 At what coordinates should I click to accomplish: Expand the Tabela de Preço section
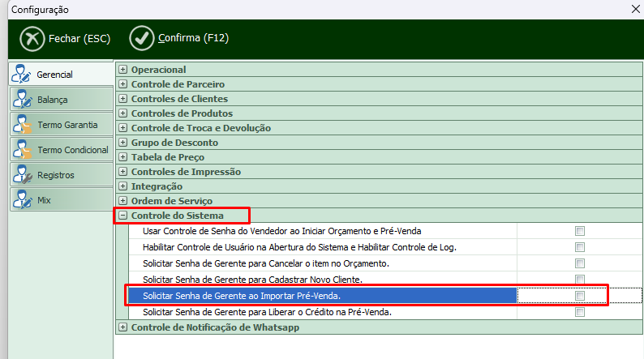click(122, 156)
